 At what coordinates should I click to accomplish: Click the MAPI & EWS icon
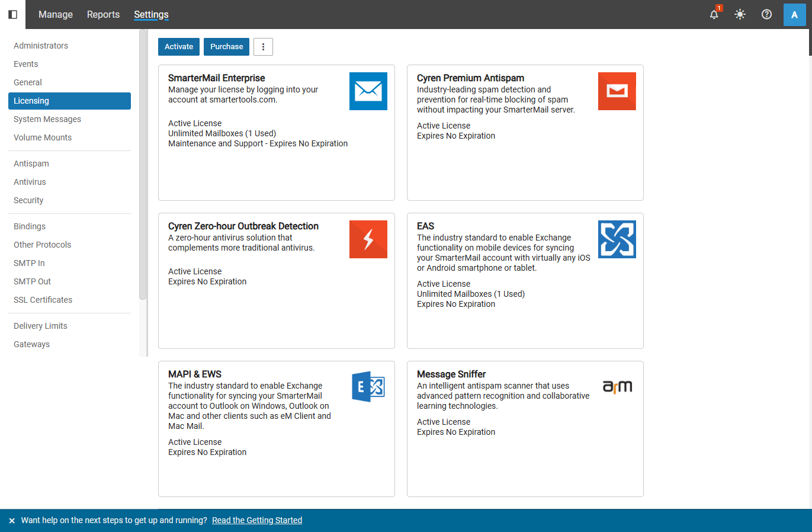[x=368, y=387]
